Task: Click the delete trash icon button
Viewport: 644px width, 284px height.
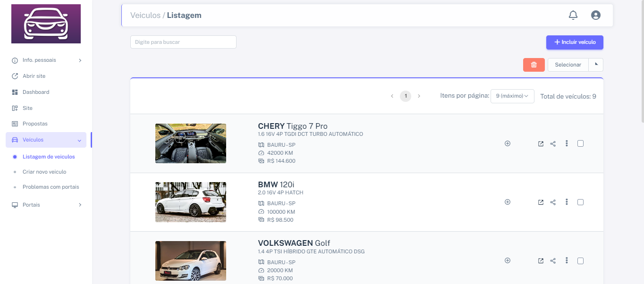Action: (534, 65)
